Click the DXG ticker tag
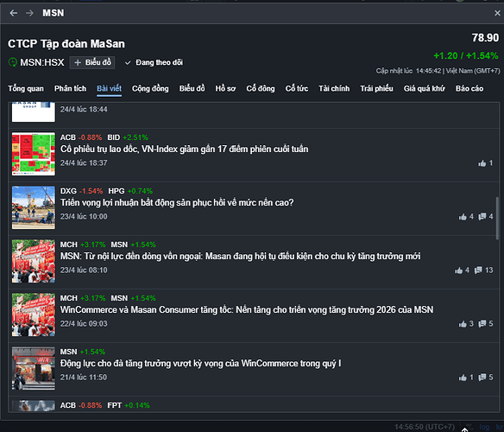Viewport: 504px width, 432px height. coord(68,191)
